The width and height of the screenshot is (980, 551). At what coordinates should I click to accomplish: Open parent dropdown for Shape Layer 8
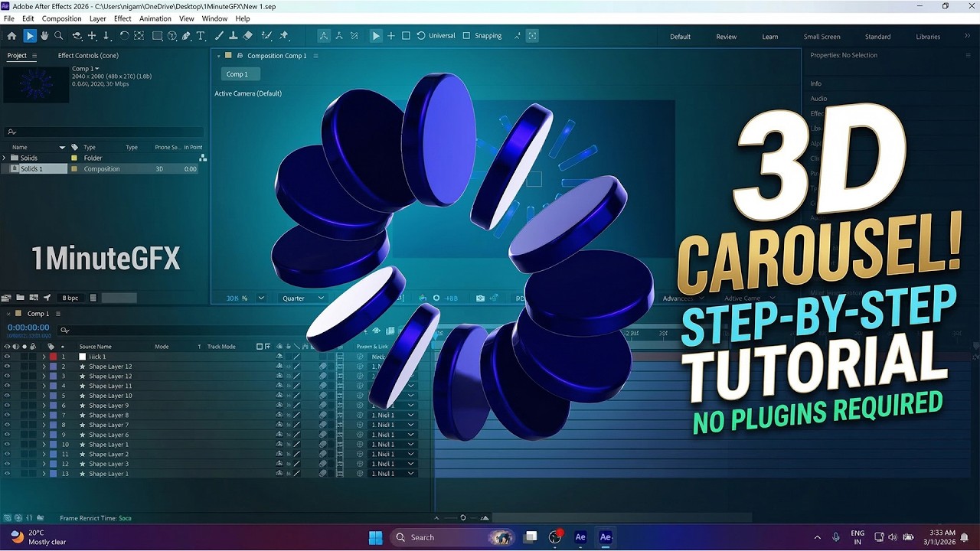393,416
